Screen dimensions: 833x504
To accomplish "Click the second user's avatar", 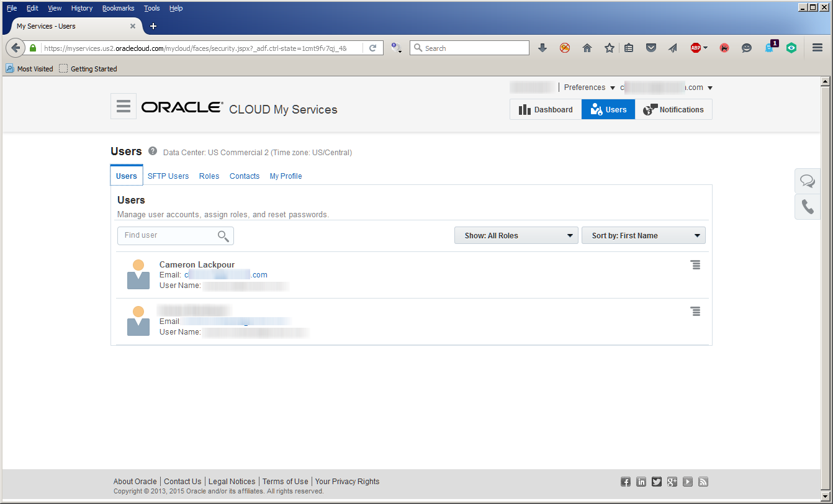I will 138,321.
